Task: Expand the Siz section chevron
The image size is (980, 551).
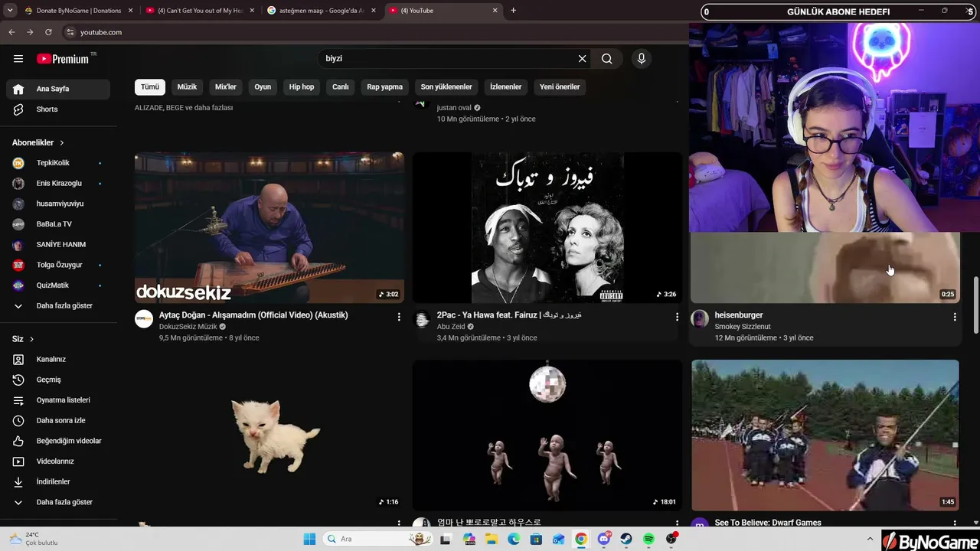Action: pos(31,339)
